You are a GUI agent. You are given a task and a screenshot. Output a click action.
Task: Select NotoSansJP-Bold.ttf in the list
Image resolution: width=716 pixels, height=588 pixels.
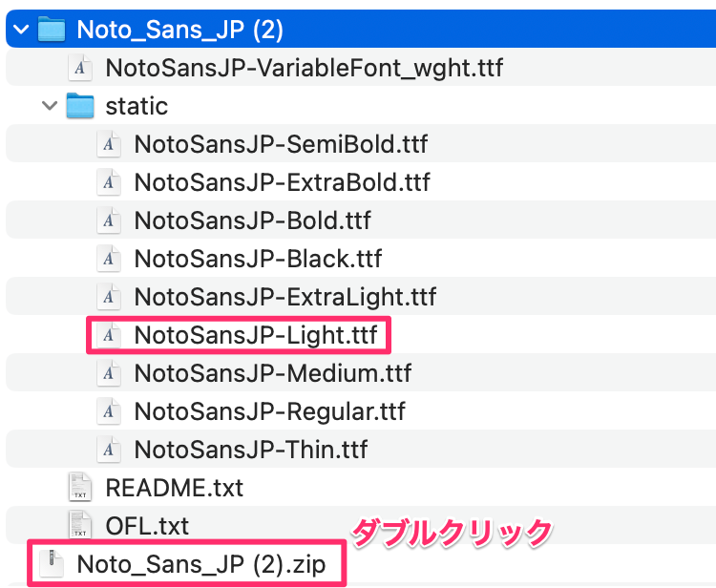252,220
